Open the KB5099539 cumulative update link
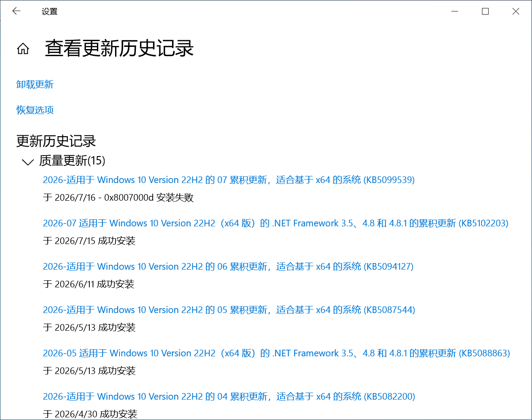 tap(229, 180)
